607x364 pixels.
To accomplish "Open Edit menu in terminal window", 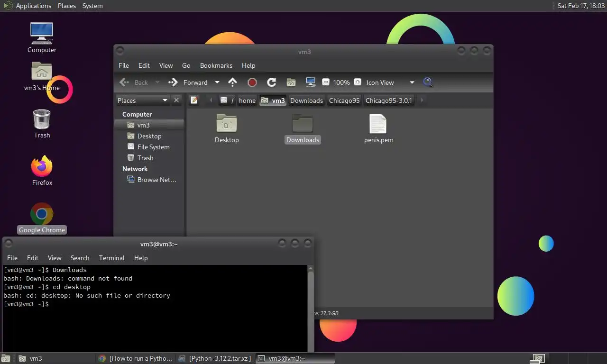I will click(x=33, y=258).
